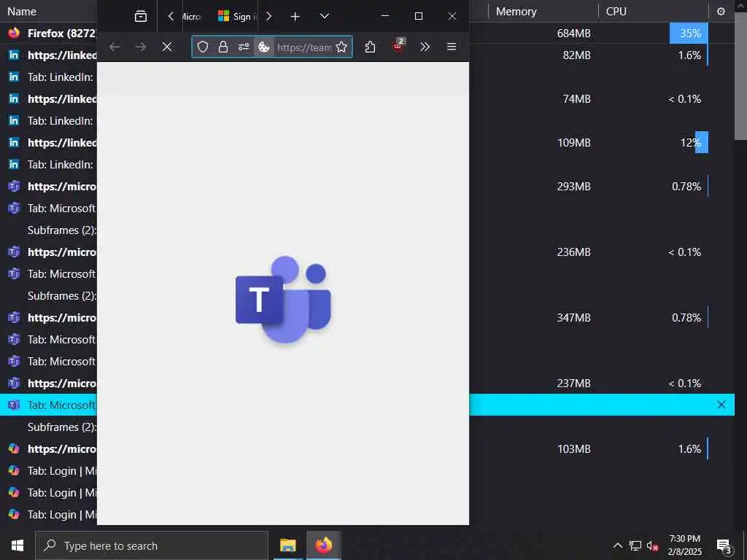Select the 103MB memory value
The width and height of the screenshot is (747, 560).
(x=573, y=449)
